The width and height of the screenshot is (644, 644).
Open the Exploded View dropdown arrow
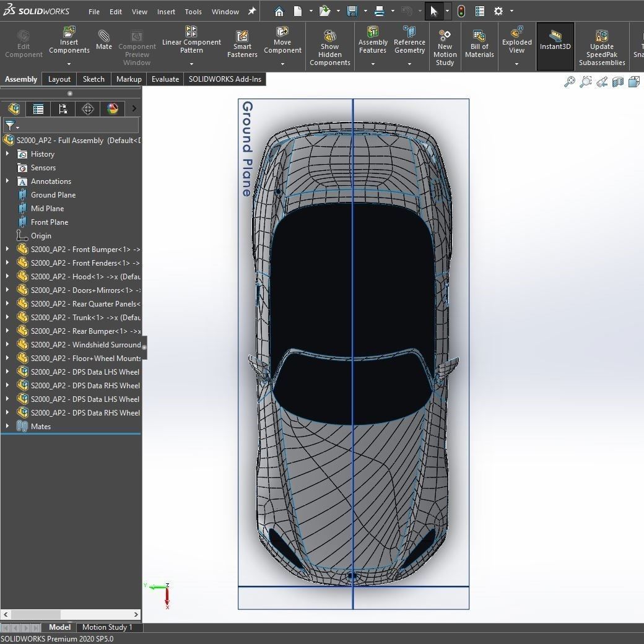pos(516,64)
